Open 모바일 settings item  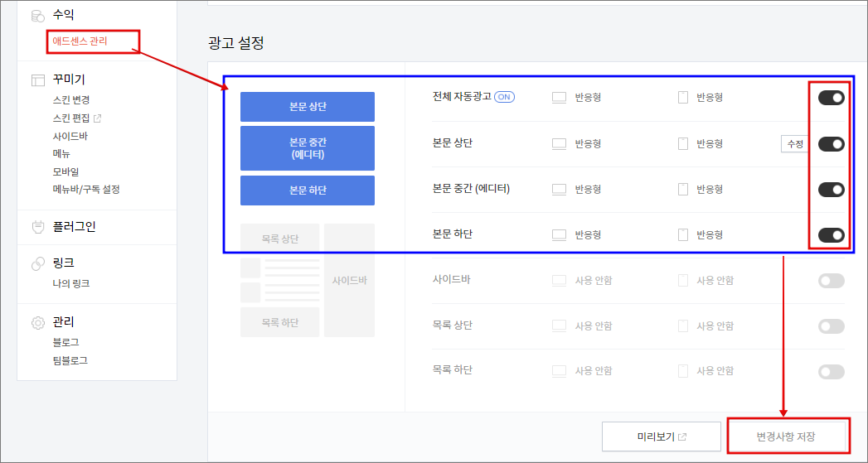pyautogui.click(x=65, y=171)
